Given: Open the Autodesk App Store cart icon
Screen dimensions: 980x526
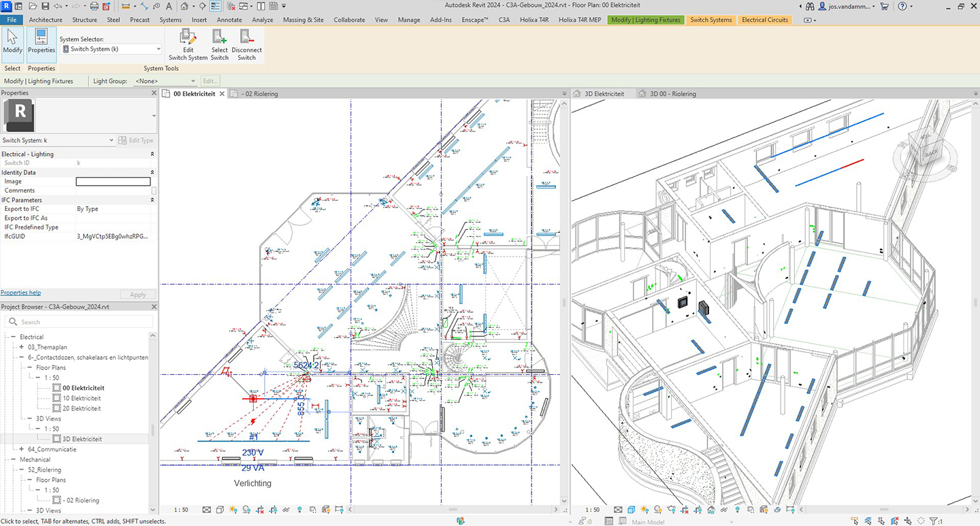Looking at the screenshot, I should (x=884, y=6).
